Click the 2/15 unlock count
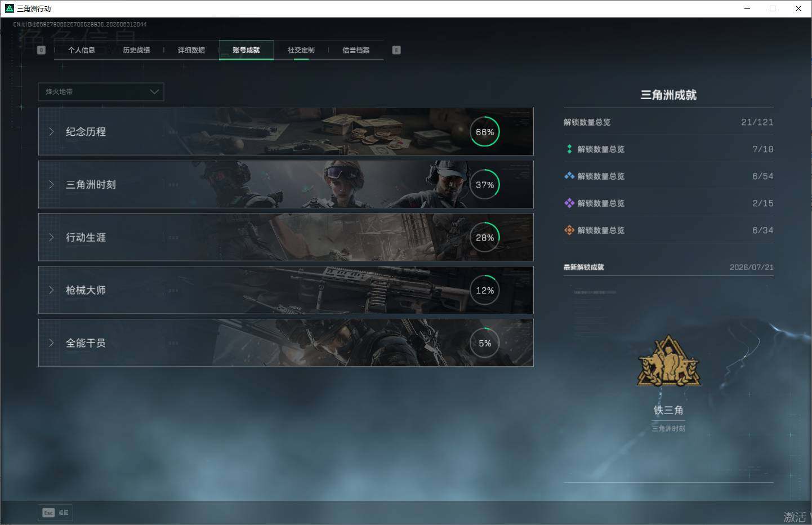Viewport: 812px width, 525px height. (x=763, y=203)
